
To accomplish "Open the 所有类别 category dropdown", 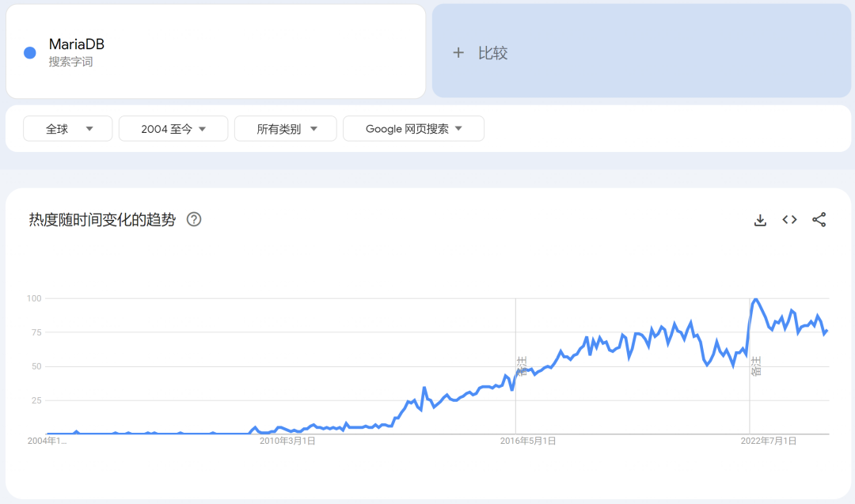I will pos(286,129).
